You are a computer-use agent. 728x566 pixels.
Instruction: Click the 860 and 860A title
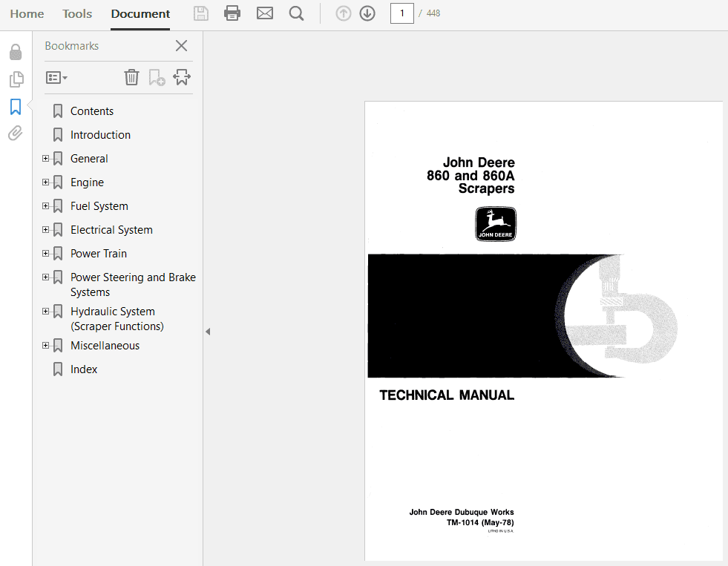click(x=470, y=176)
